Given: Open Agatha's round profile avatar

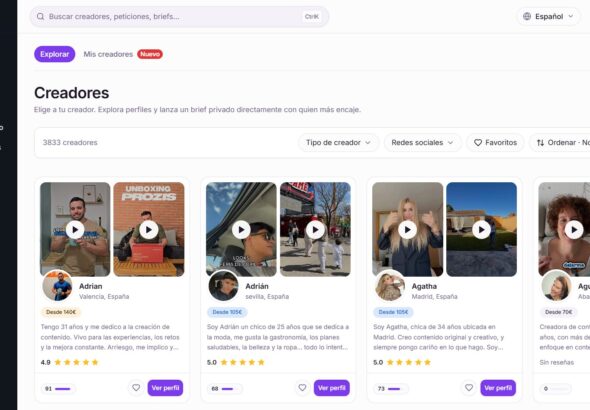Looking at the screenshot, I should pyautogui.click(x=390, y=286).
